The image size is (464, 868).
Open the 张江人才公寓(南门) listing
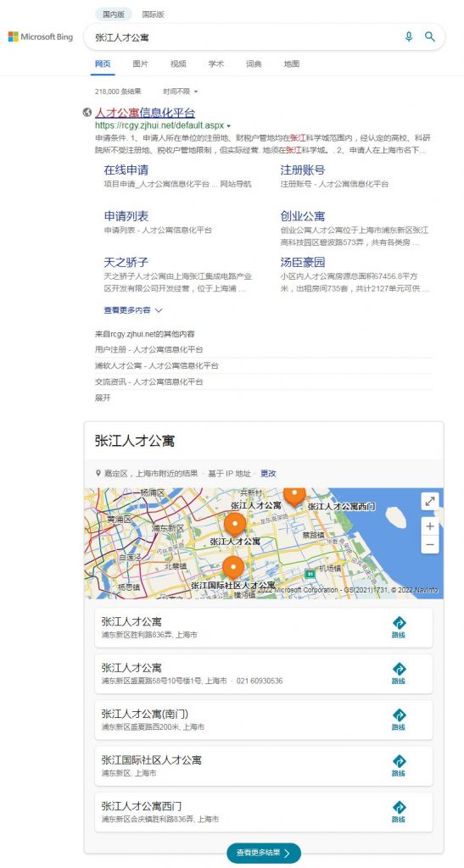tap(264, 720)
